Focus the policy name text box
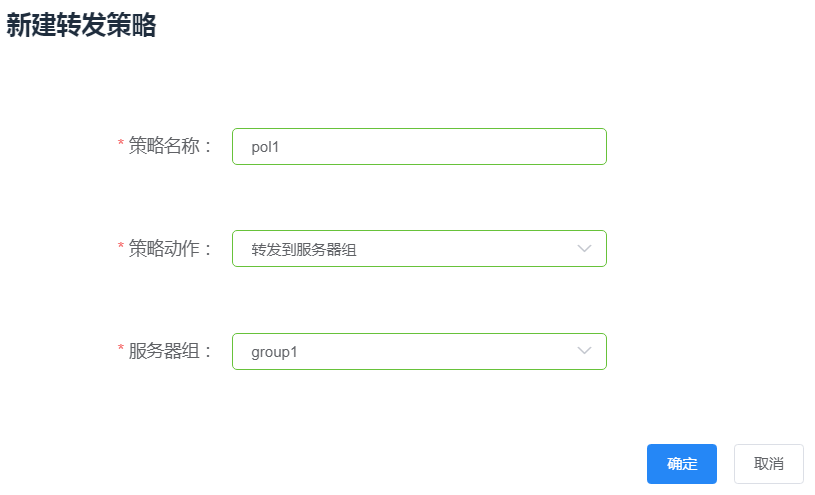Image resolution: width=815 pixels, height=495 pixels. [419, 146]
